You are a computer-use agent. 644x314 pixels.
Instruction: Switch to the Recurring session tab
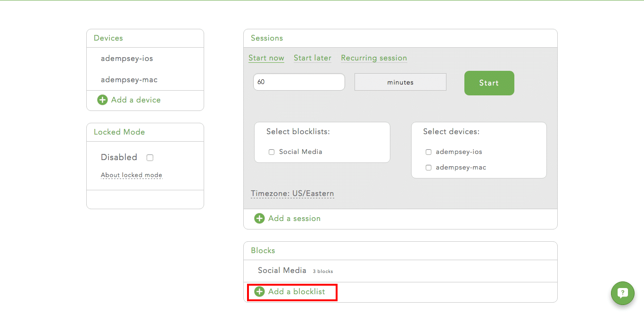[x=374, y=58]
